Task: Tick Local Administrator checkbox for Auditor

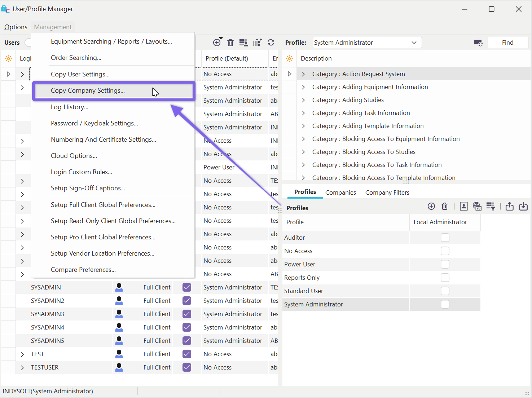Action: pyautogui.click(x=445, y=238)
